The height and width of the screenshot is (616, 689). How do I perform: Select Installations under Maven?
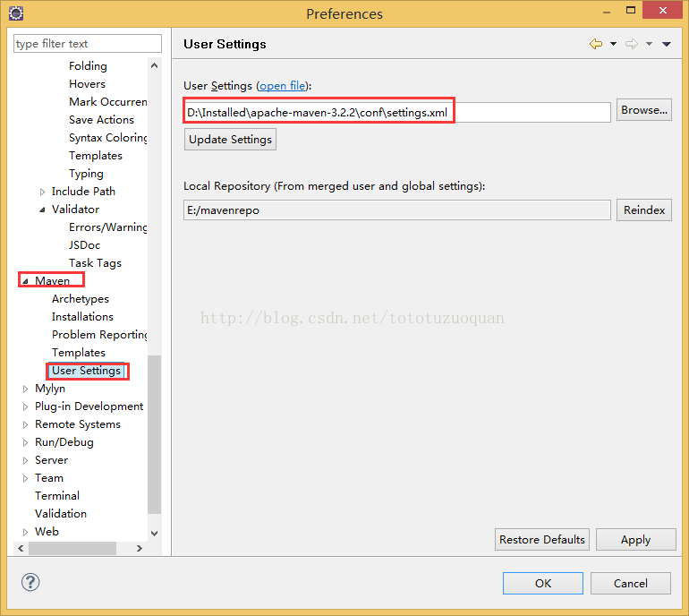click(82, 317)
